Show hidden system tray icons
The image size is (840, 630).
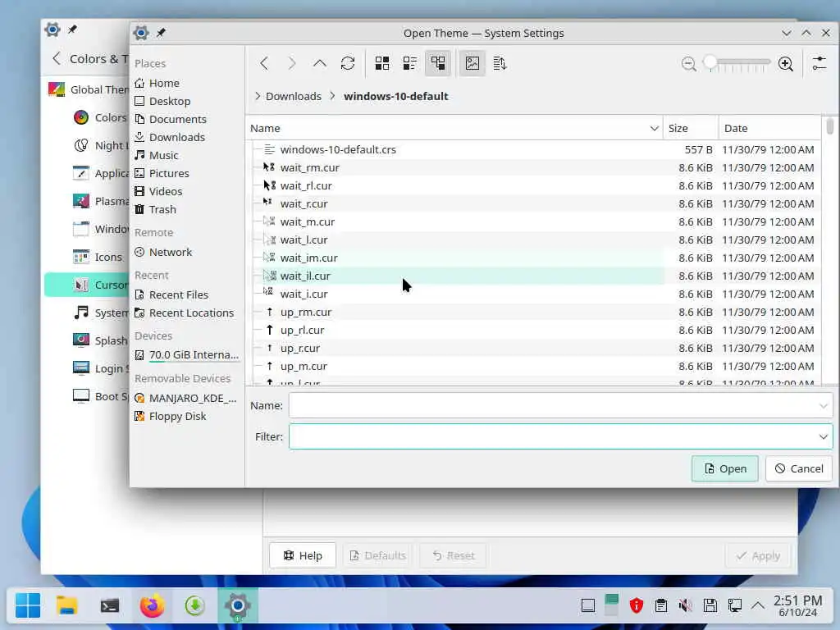click(x=757, y=606)
